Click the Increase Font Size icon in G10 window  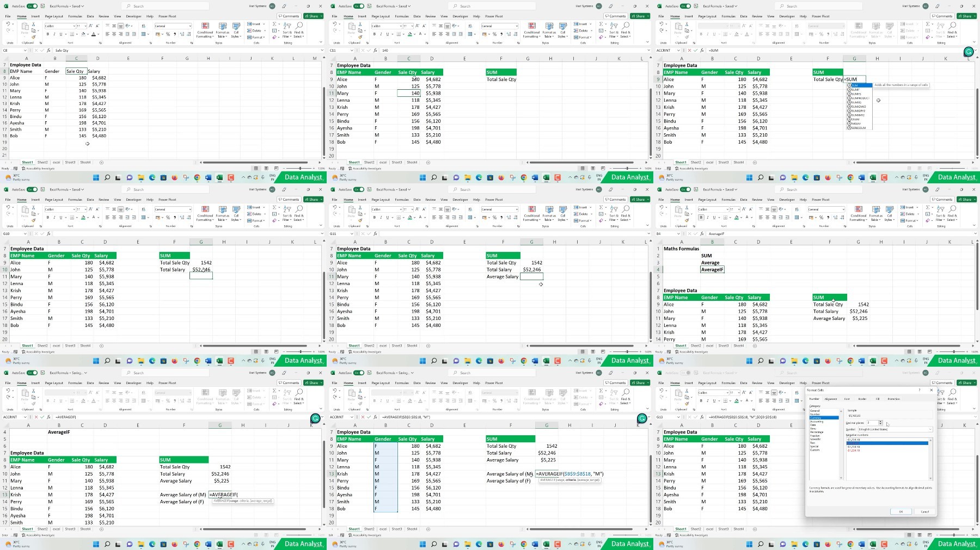[x=90, y=209]
